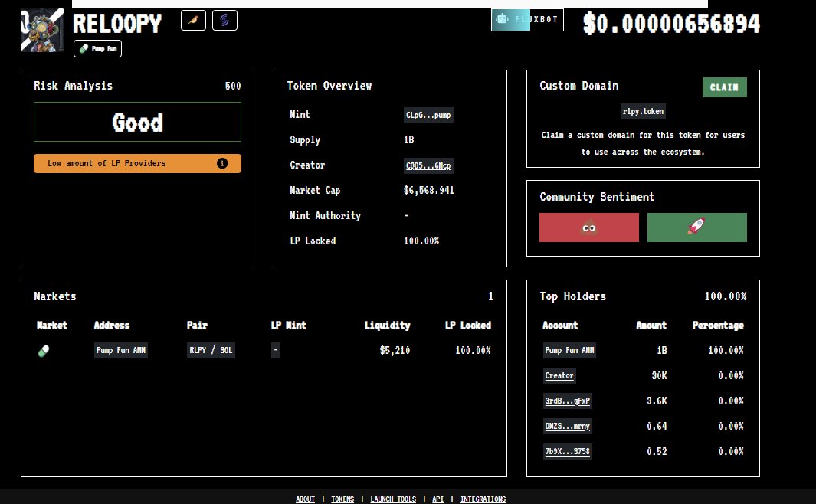Open the LAUNCH TOOLS footer link
Viewport: 816px width, 504px height.
pyautogui.click(x=393, y=499)
